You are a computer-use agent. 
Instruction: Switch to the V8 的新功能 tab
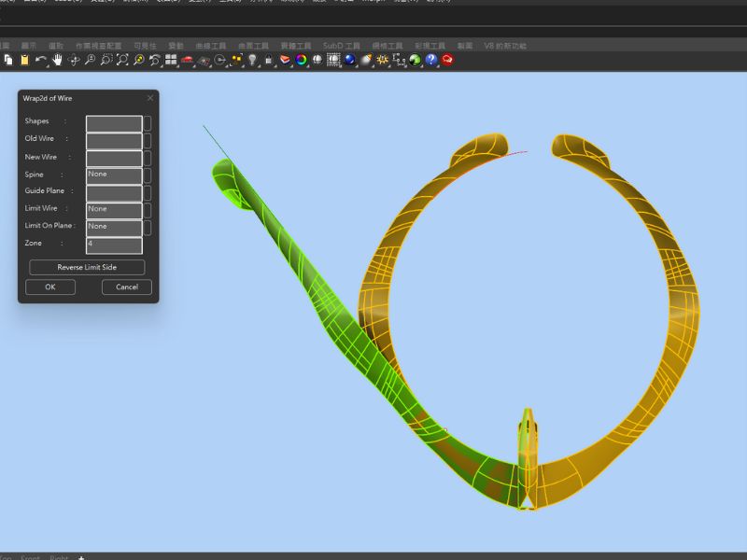point(505,45)
